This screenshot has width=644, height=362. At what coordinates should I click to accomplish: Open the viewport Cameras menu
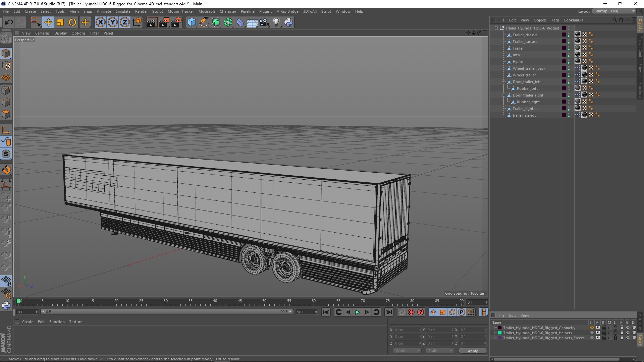pyautogui.click(x=42, y=33)
